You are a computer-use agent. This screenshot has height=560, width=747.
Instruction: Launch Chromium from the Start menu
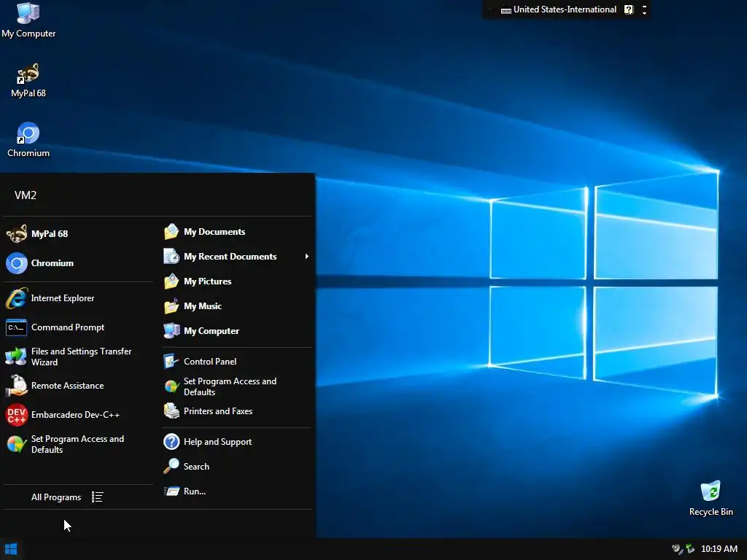tap(79, 262)
